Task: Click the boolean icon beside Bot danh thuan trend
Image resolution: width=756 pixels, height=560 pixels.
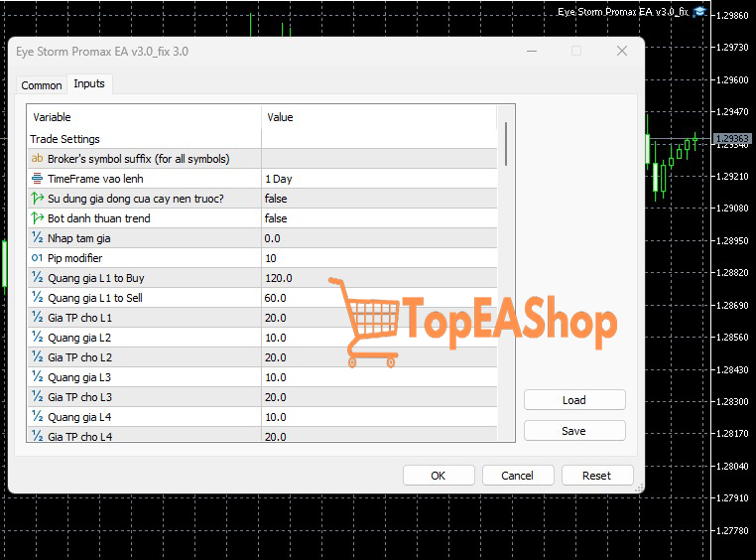Action: 37,217
